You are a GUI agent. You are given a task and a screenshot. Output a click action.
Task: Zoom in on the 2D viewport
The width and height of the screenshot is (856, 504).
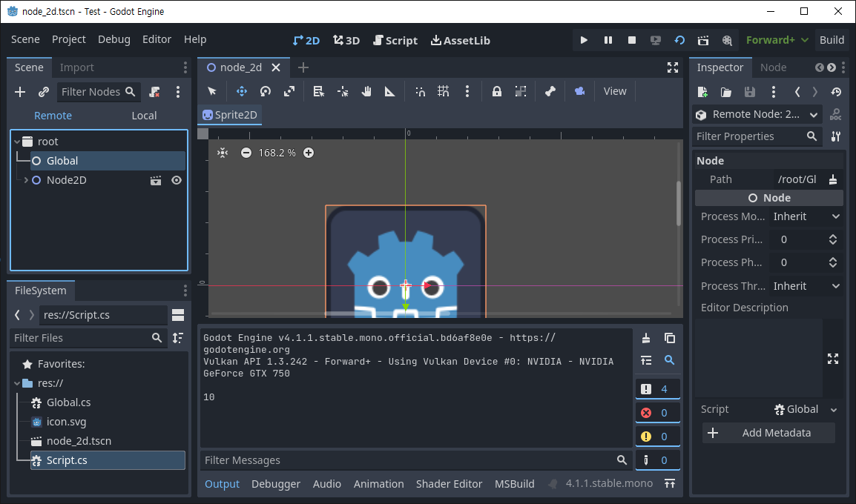click(x=309, y=153)
